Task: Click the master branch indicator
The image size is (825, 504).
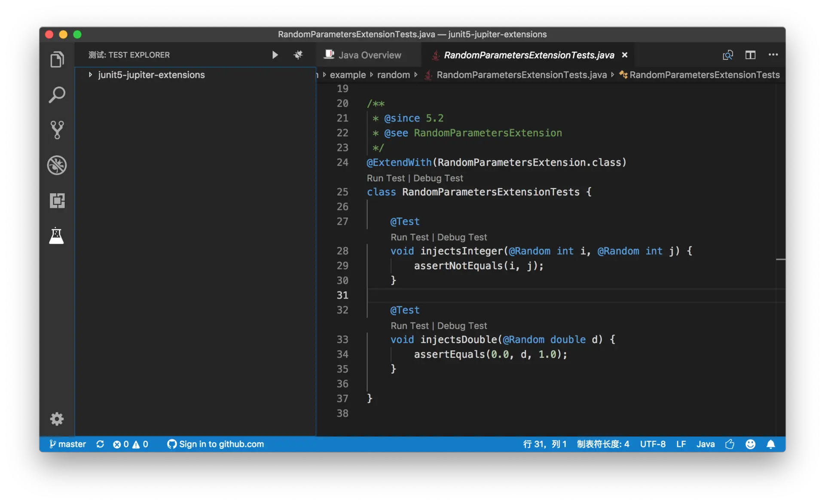Action: [67, 444]
